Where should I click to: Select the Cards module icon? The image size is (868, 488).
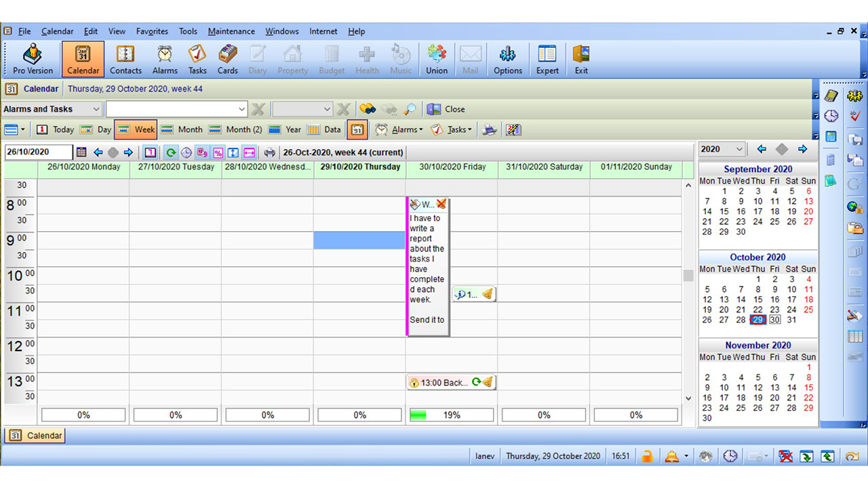227,59
